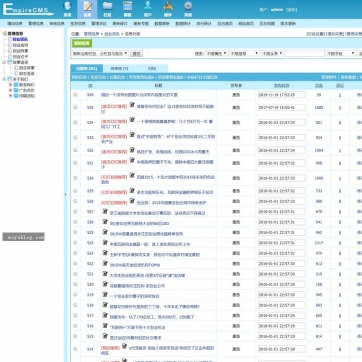Tick the checkbox for row ID 531
Screen dimensions: 362x362
[x=75, y=163]
